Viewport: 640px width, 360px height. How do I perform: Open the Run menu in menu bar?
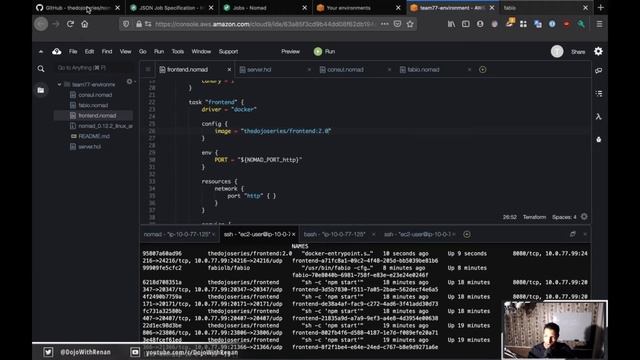(159, 51)
